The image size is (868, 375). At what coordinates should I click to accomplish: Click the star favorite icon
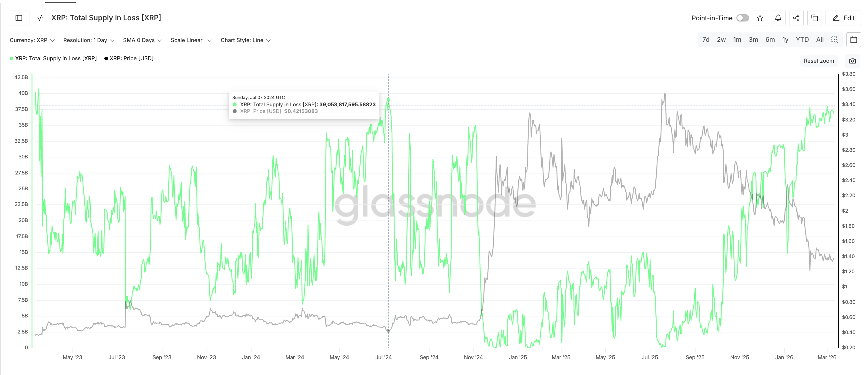click(760, 18)
